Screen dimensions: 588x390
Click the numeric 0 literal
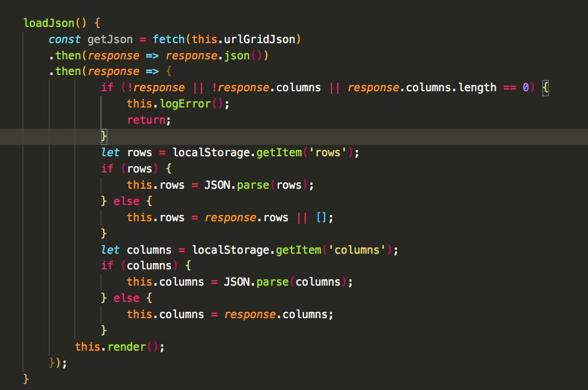pos(526,87)
